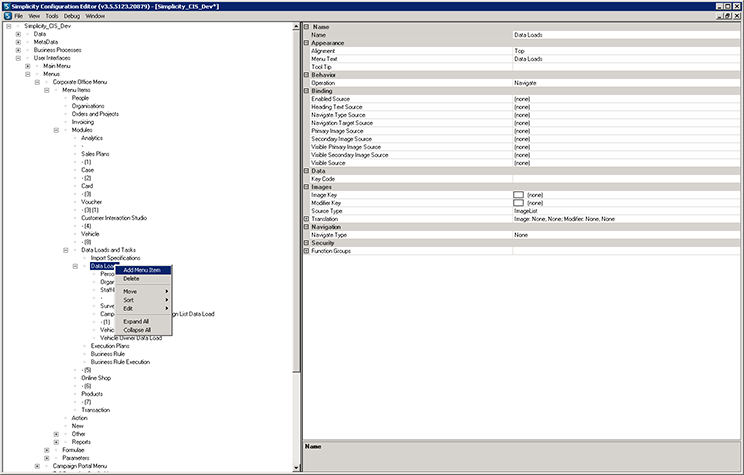Choose Expand All in context menu

(143, 321)
